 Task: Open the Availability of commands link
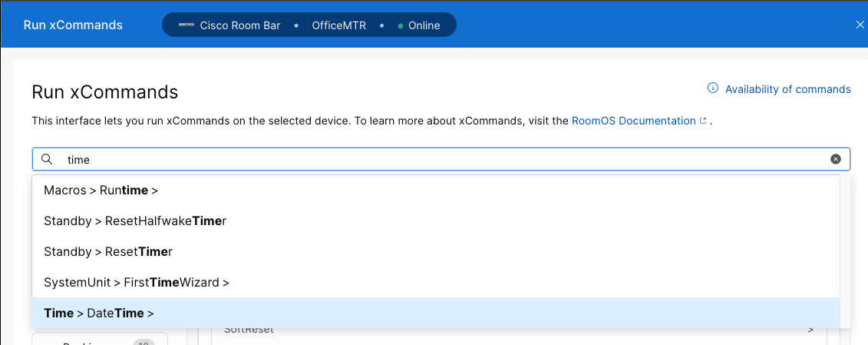pyautogui.click(x=787, y=89)
